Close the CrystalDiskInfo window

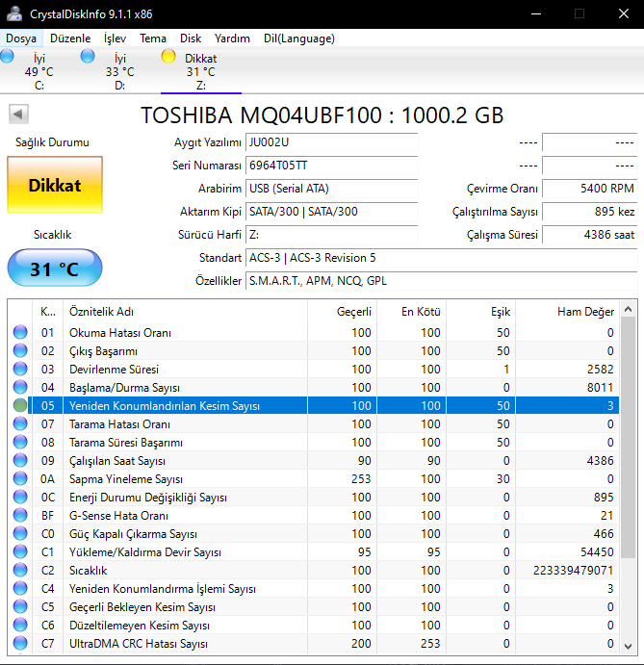click(623, 14)
